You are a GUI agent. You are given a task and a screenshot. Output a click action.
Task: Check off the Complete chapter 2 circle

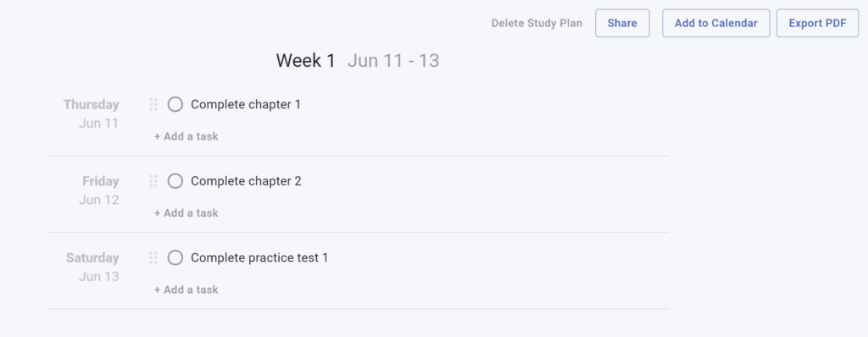(175, 181)
